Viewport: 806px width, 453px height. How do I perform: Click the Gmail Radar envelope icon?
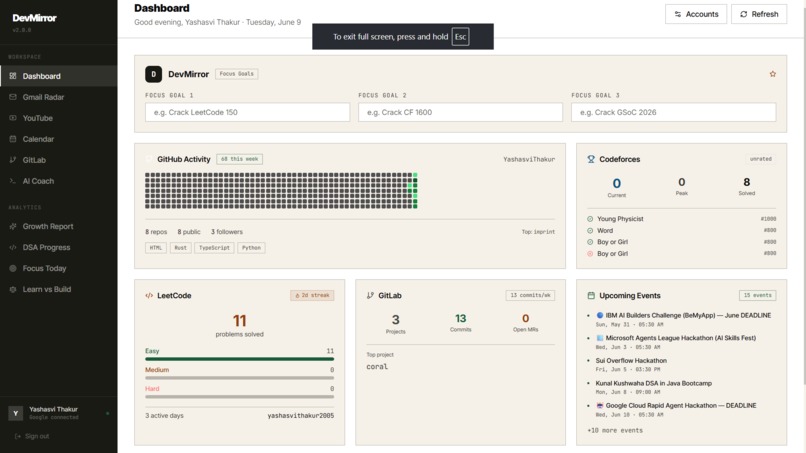(13, 97)
